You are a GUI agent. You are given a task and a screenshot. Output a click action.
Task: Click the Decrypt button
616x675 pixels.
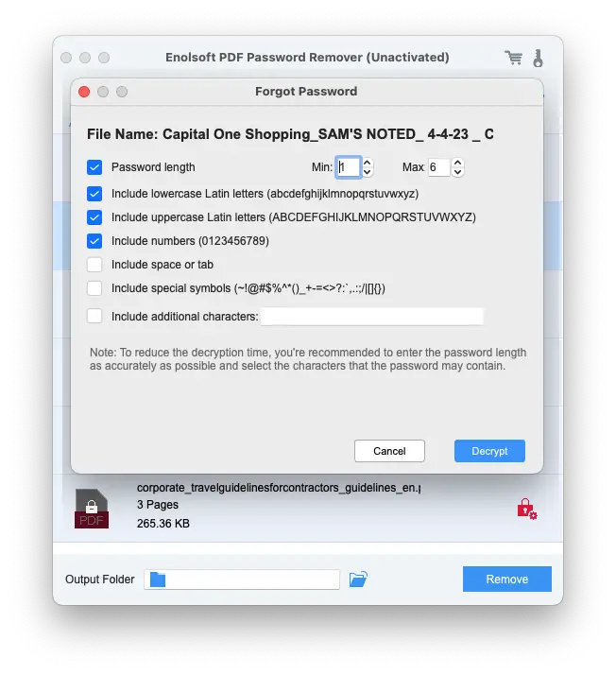pyautogui.click(x=489, y=451)
